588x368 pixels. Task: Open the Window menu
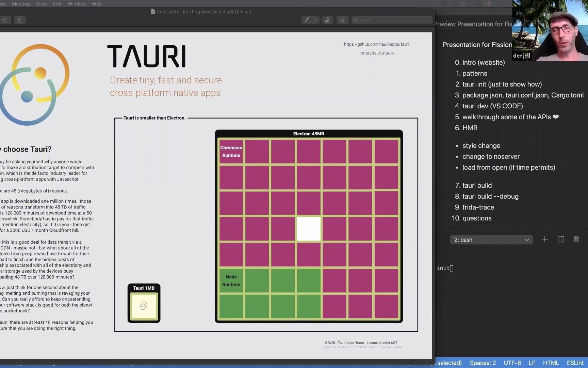[76, 4]
